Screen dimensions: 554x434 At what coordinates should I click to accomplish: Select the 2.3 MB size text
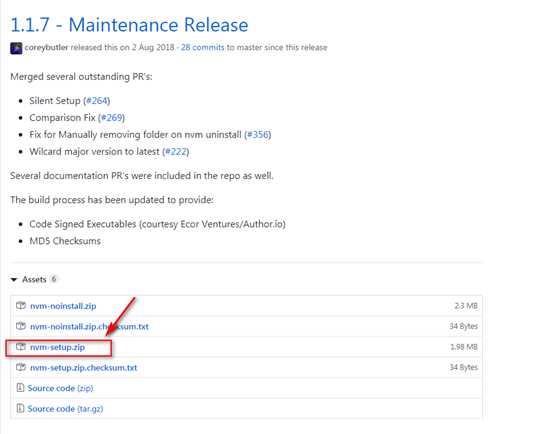click(466, 306)
